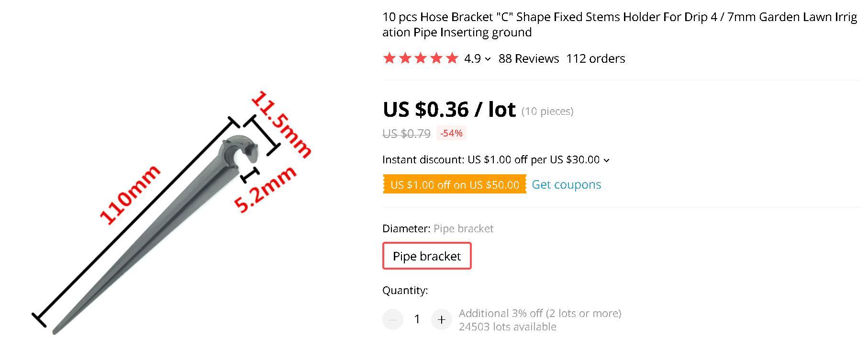Expand the 4.9 rating breakdown chevron
The width and height of the screenshot is (868, 351).
point(488,59)
